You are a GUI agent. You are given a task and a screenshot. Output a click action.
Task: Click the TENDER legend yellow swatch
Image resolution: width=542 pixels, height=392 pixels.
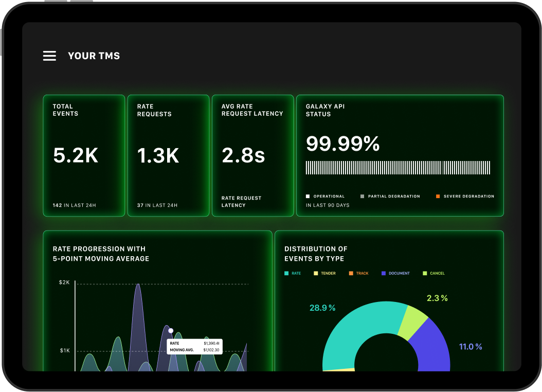[x=316, y=274]
